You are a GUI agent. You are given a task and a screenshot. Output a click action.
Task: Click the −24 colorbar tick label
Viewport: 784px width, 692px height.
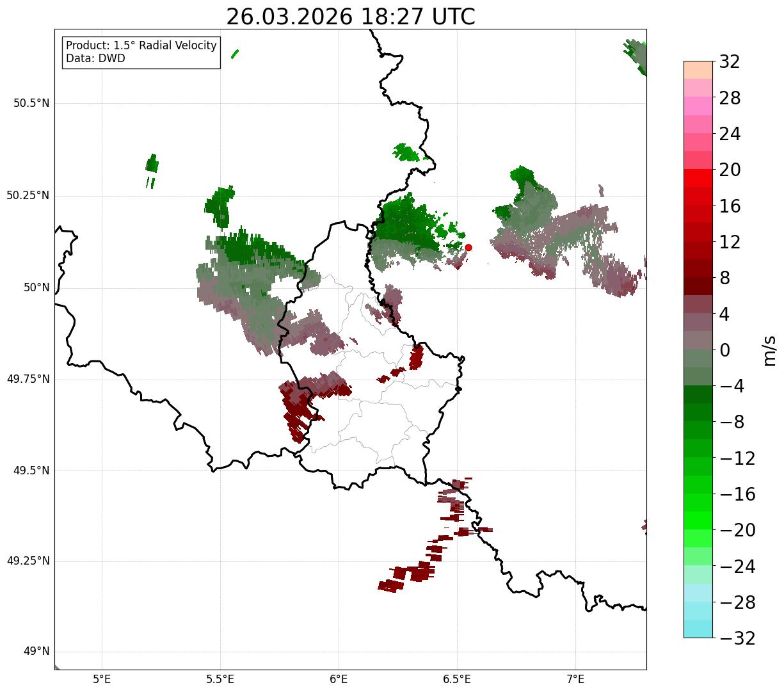click(x=737, y=567)
